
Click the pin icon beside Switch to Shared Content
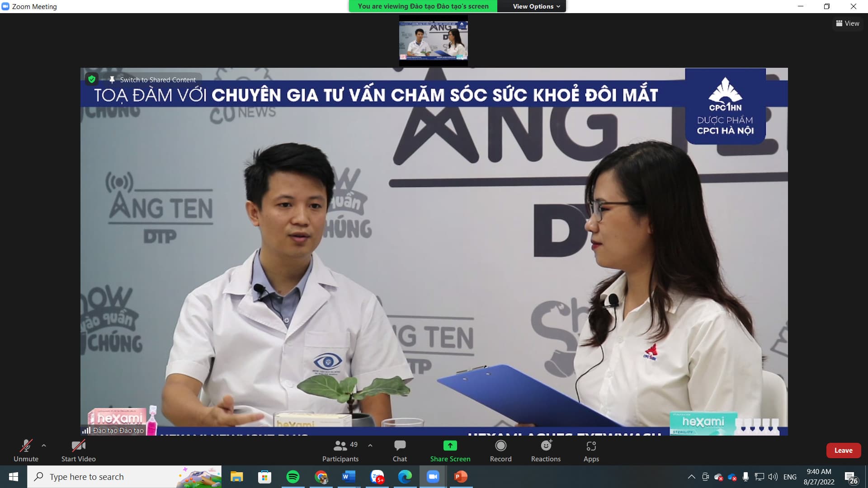point(112,80)
